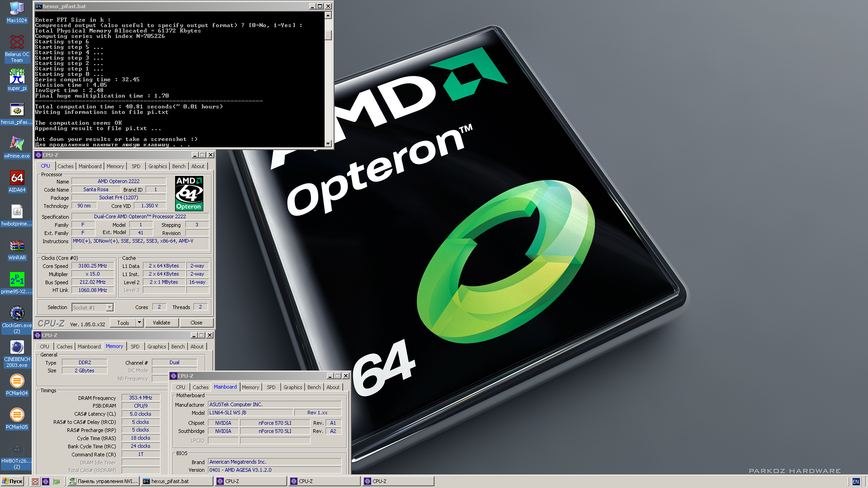Open WinRAR from the desktop
Image resolution: width=868 pixels, height=488 pixels.
click(17, 249)
